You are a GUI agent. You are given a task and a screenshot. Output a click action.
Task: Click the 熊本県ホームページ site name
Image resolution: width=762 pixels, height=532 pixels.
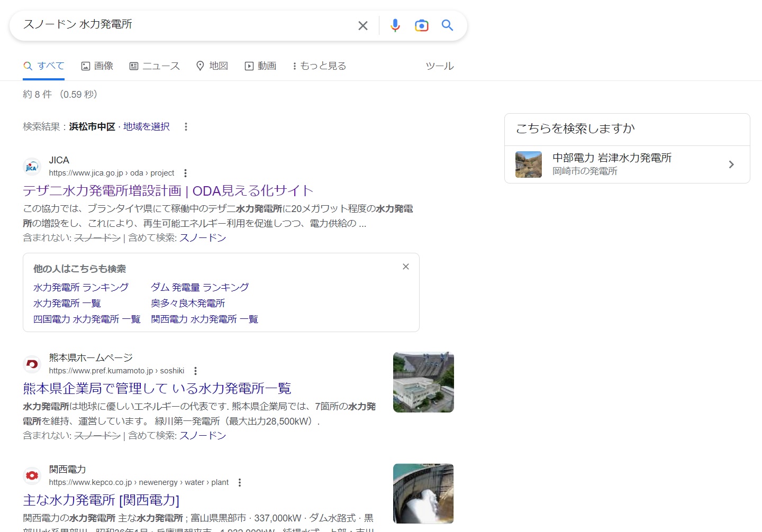(91, 358)
